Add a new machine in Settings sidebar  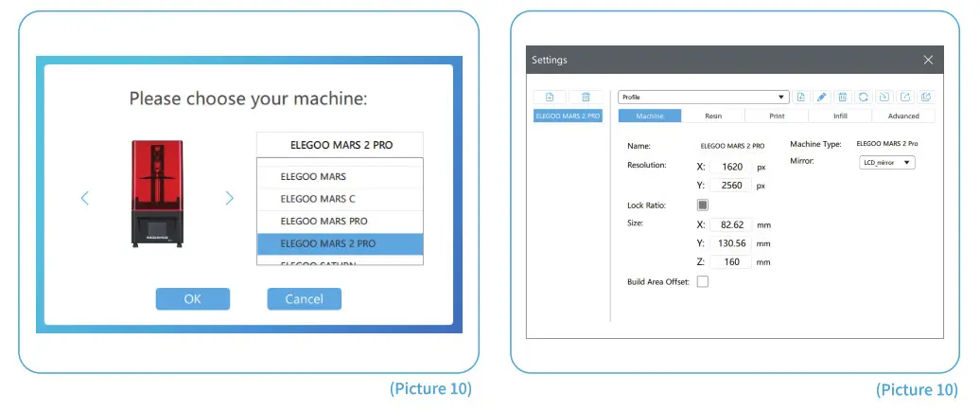(550, 97)
